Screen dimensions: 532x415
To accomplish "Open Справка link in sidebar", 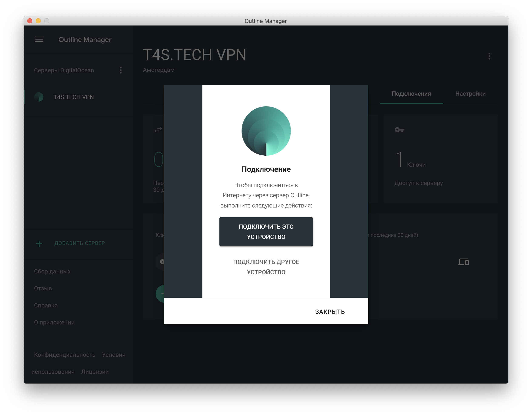I will [46, 306].
